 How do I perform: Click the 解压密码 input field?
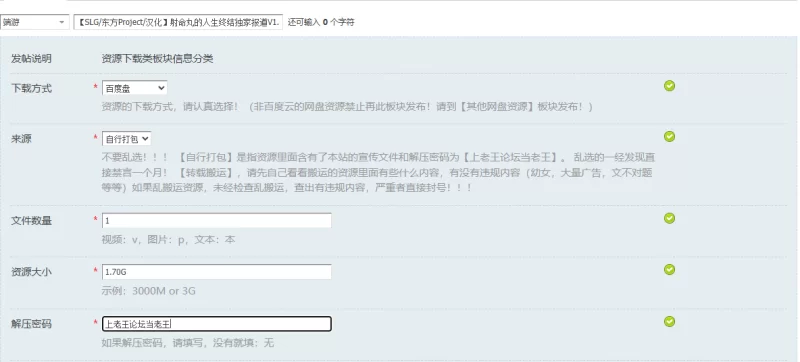point(217,324)
